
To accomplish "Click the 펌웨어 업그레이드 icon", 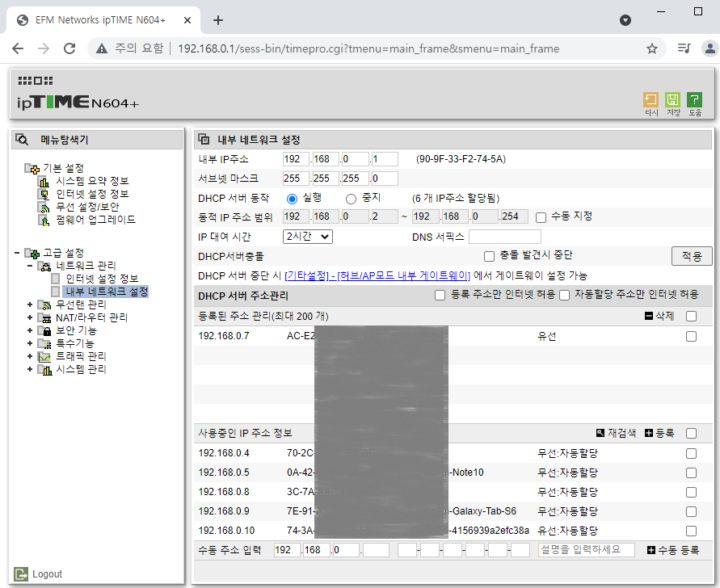I will point(44,220).
